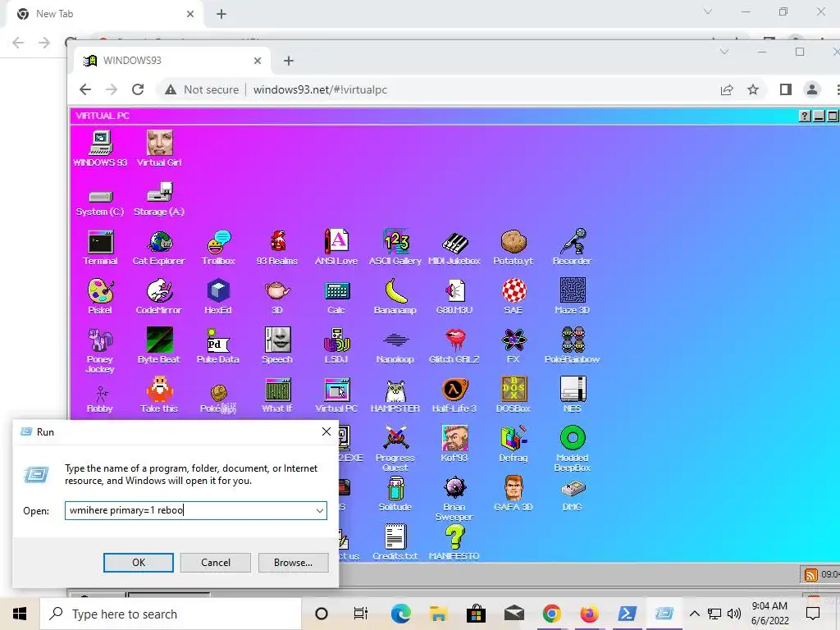Open Progress Quest icon
Screen dimensions: 840x630
[395, 449]
